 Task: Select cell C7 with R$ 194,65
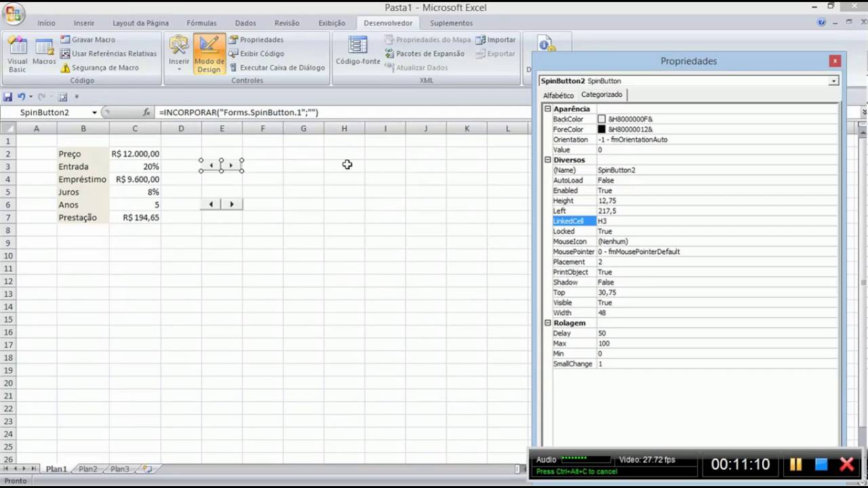135,218
